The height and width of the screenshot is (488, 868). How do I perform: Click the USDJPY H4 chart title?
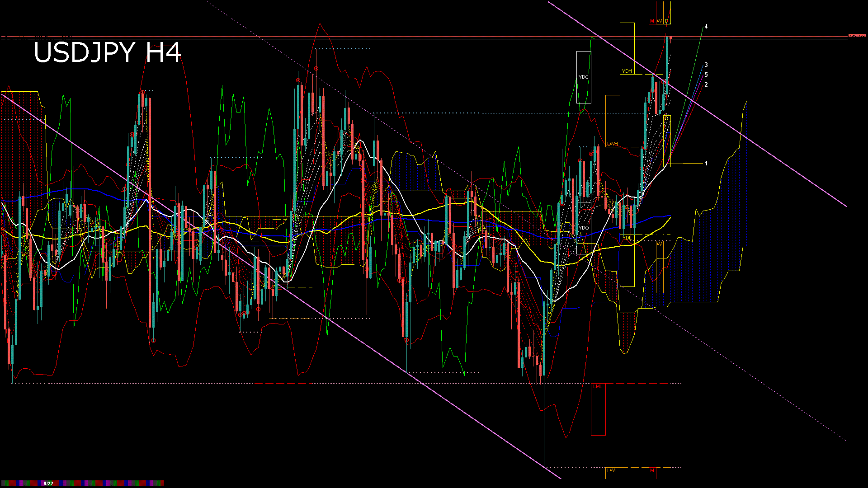(x=107, y=52)
